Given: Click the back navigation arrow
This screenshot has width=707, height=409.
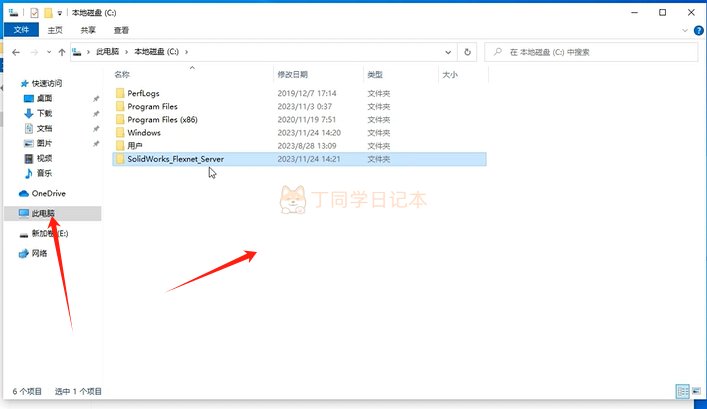Looking at the screenshot, I should [16, 52].
